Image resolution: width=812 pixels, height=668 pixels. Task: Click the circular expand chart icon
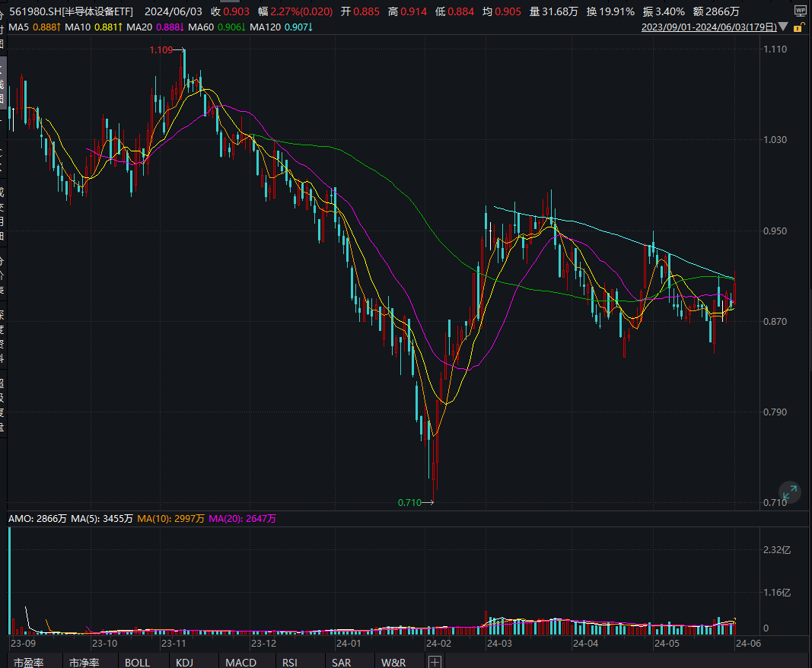point(789,492)
